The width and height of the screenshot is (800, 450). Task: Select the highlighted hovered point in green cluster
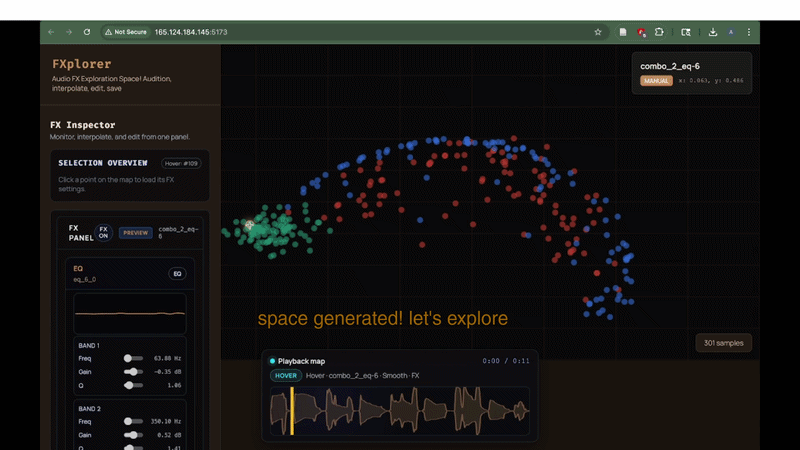(249, 224)
